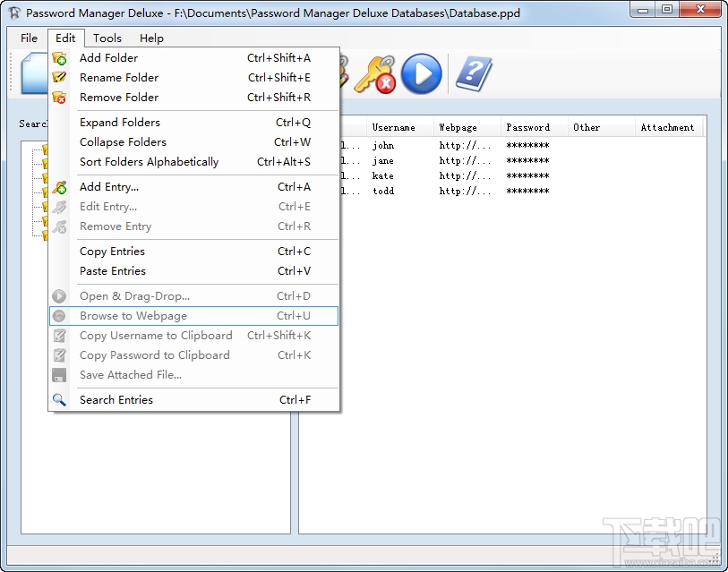Click the Search Entries magnifier icon in menu

[60, 399]
